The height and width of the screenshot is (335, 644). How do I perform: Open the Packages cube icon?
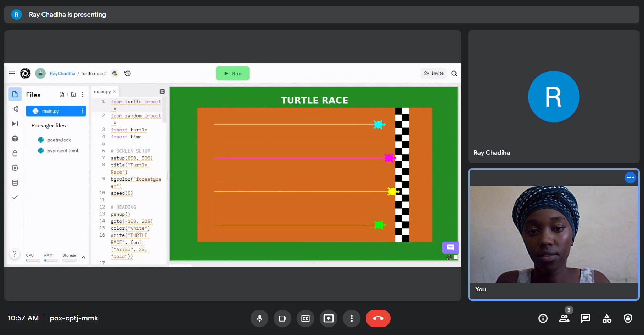click(15, 138)
